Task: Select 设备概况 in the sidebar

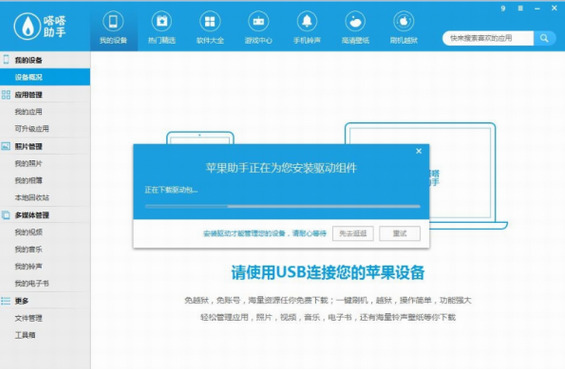Action: click(x=45, y=77)
